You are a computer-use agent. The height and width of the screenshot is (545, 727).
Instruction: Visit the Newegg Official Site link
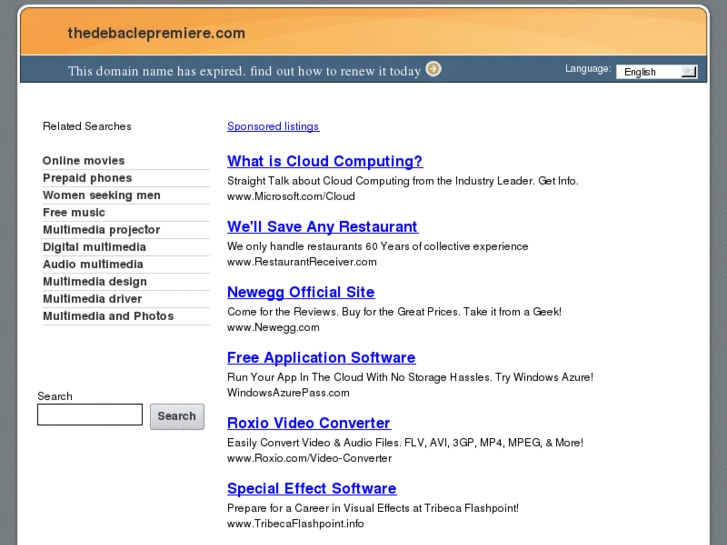click(301, 292)
